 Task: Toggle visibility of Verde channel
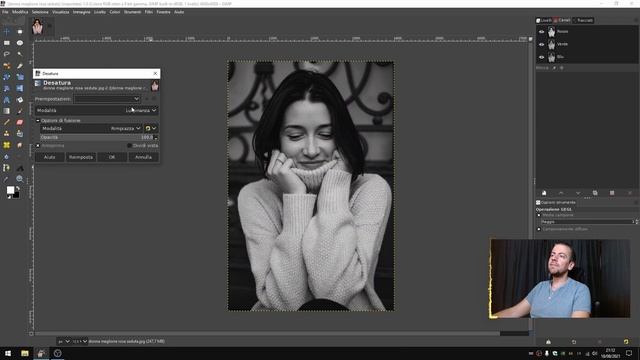tap(542, 44)
